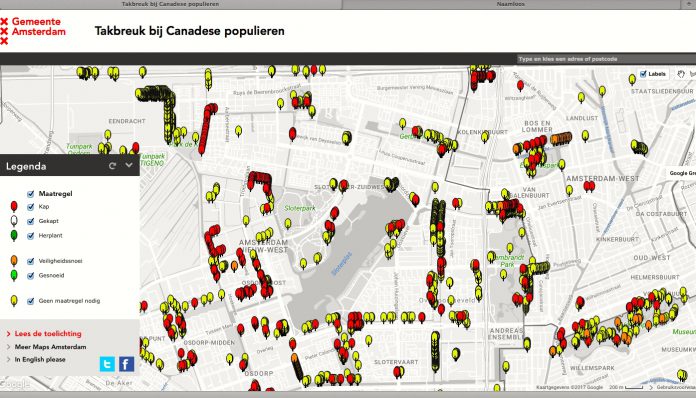This screenshot has height=398, width=696.
Task: Open the Facebook share icon
Action: (x=127, y=364)
